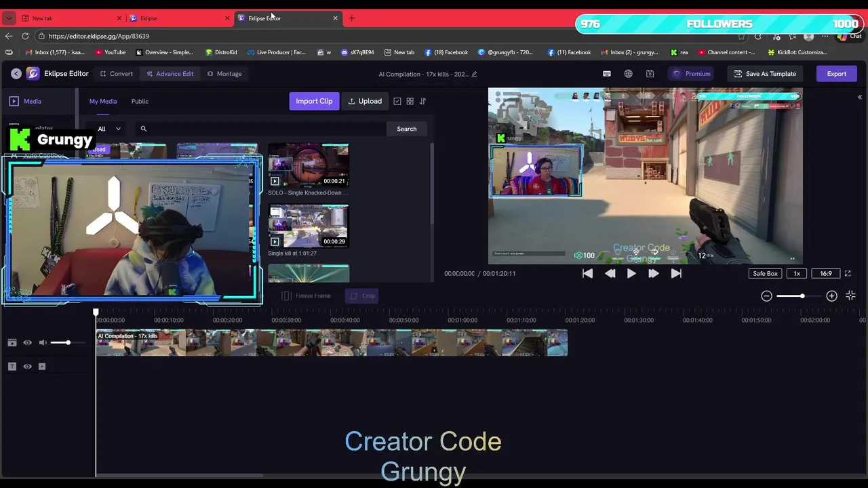Click the text track T icon
This screenshot has height=488, width=868.
pos(12,367)
